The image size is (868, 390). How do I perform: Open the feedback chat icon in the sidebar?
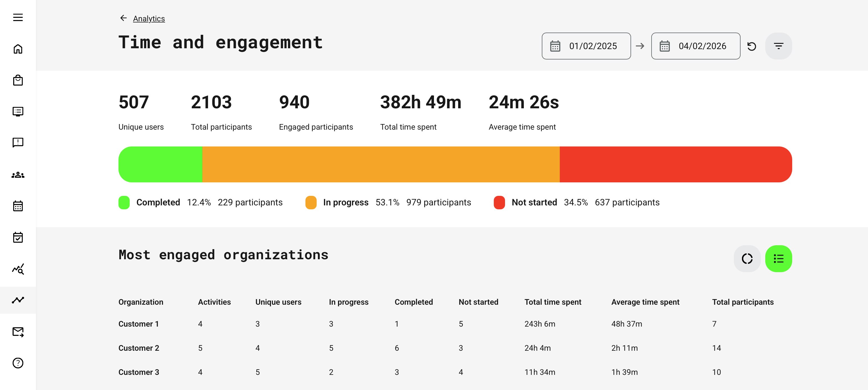coord(18,143)
